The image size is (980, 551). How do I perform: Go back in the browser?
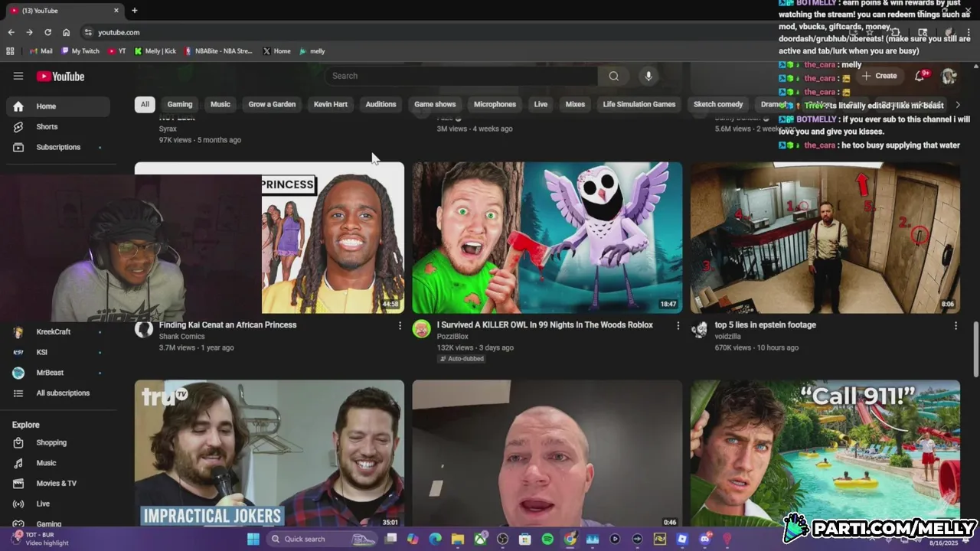11,32
